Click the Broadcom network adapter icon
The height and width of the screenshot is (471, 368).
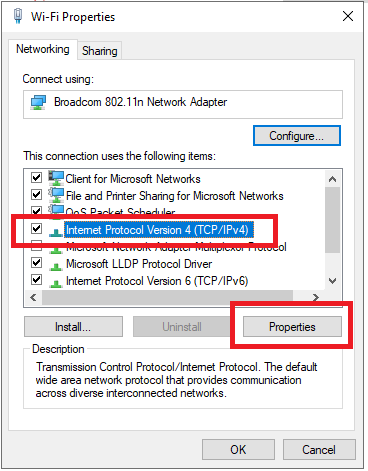(x=38, y=102)
